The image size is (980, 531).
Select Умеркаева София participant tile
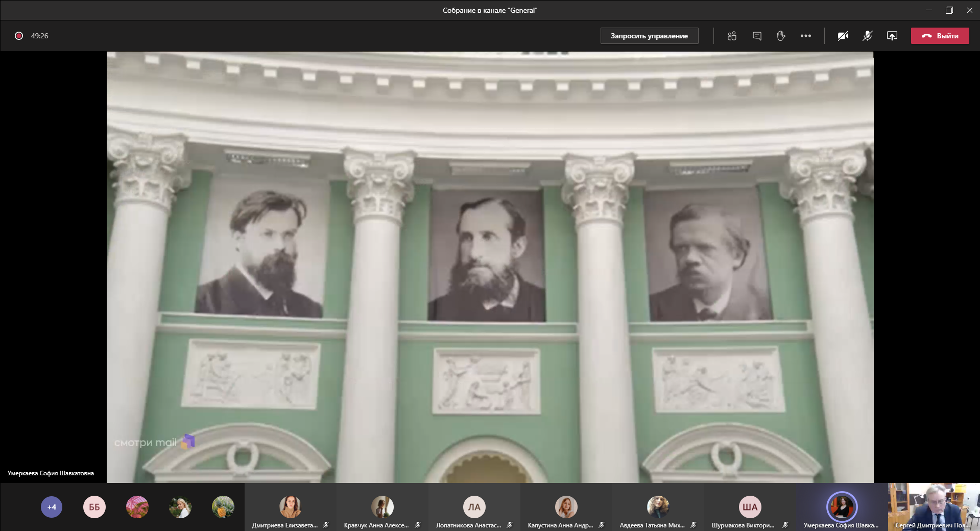(x=842, y=507)
